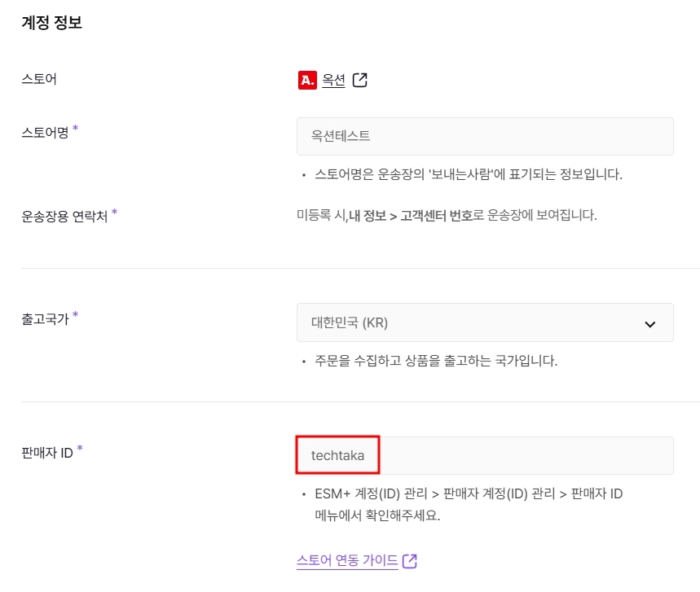The image size is (700, 592).
Task: Click the 계정 정보 section heading
Action: pos(52,22)
